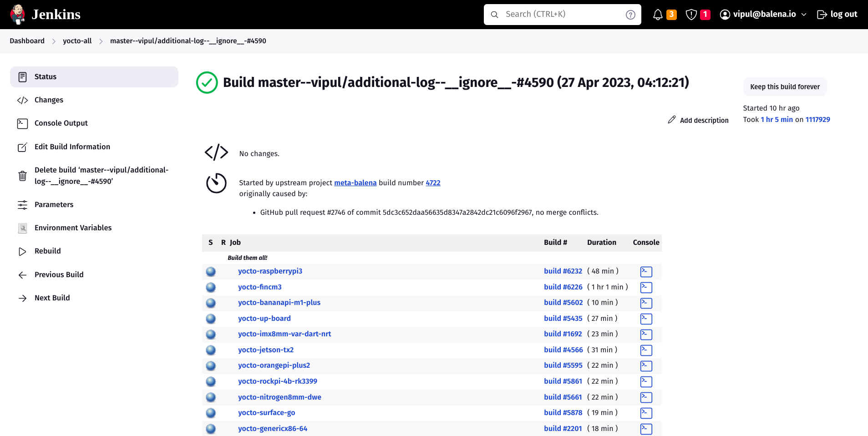This screenshot has width=868, height=436.
Task: Open yocto-all breadcrumb link
Action: [x=77, y=41]
